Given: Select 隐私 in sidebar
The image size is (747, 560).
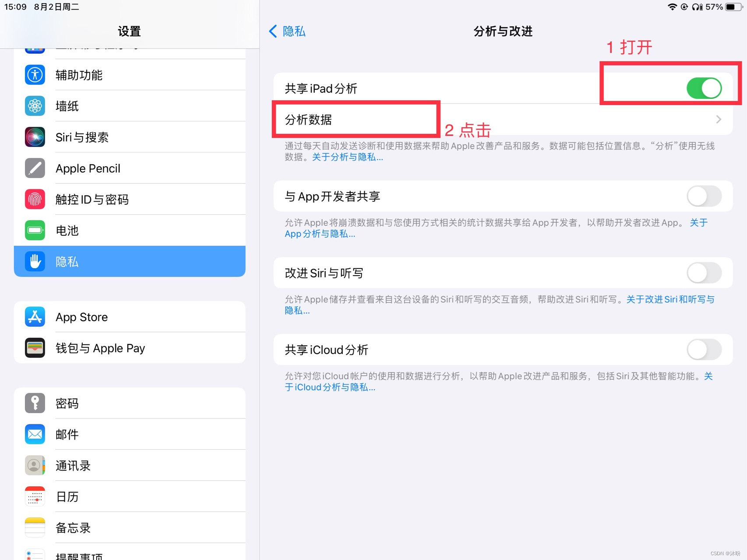Looking at the screenshot, I should (130, 261).
